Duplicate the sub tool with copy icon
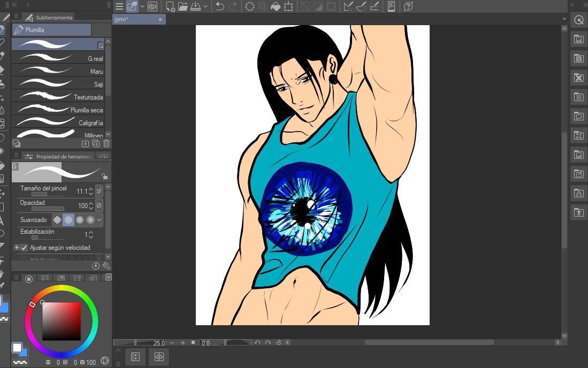Image resolution: width=588 pixels, height=368 pixels. point(96,143)
